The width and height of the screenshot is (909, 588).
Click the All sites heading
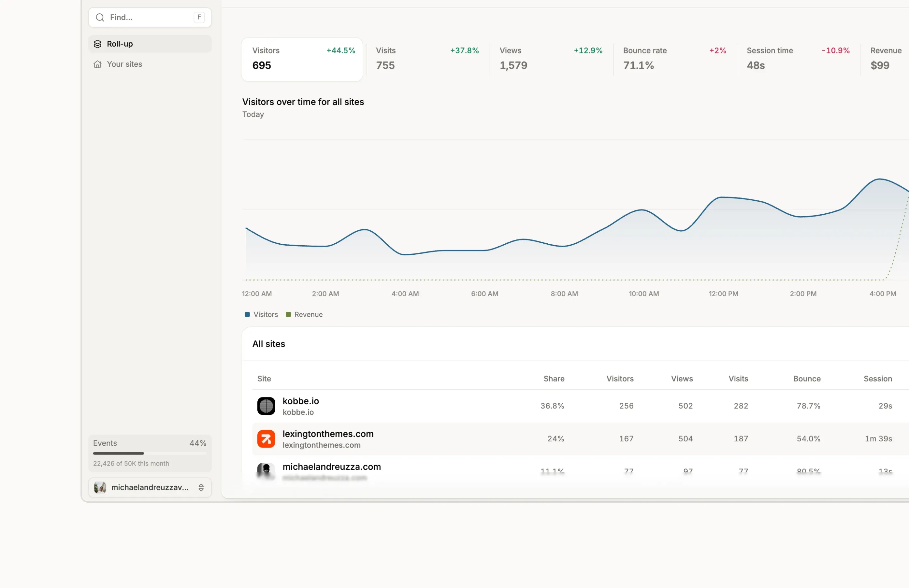[269, 344]
